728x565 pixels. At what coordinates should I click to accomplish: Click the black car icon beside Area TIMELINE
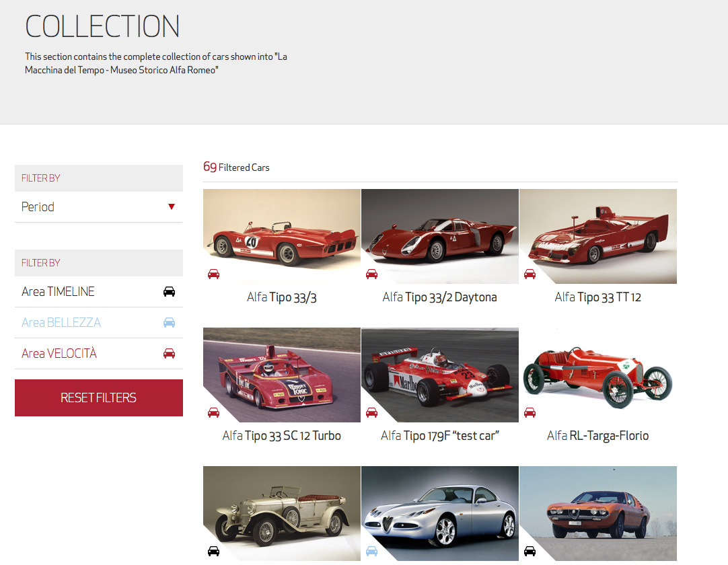point(169,292)
